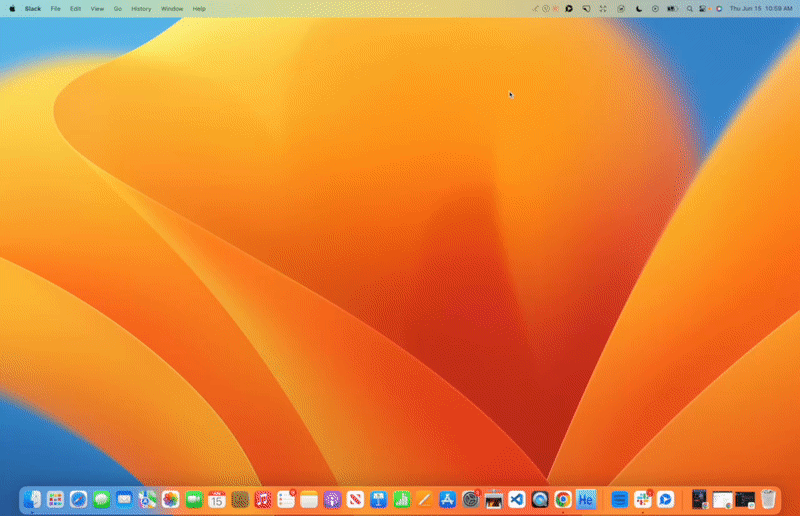Screen dimensions: 800x516
Task: Open the News app in Dock
Action: (x=355, y=499)
